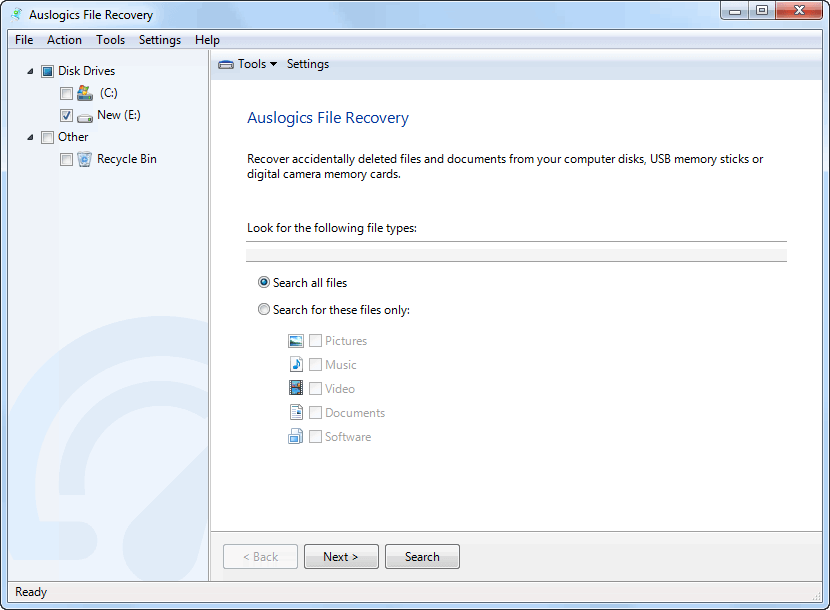The width and height of the screenshot is (830, 610).
Task: Open the Action menu
Action: (64, 40)
